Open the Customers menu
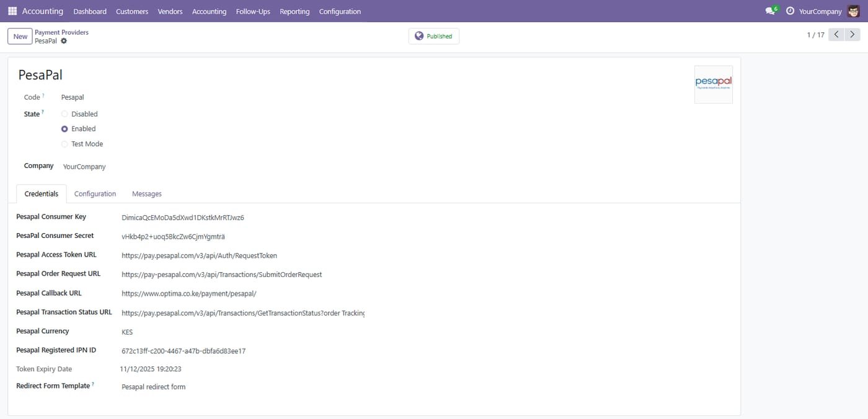This screenshot has height=419, width=868. click(132, 11)
